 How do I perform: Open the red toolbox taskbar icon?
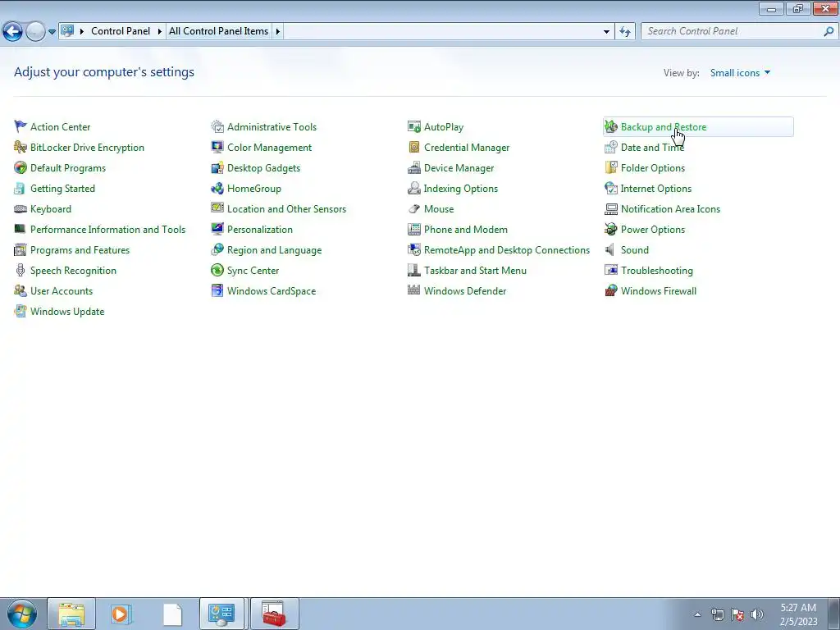(x=274, y=614)
